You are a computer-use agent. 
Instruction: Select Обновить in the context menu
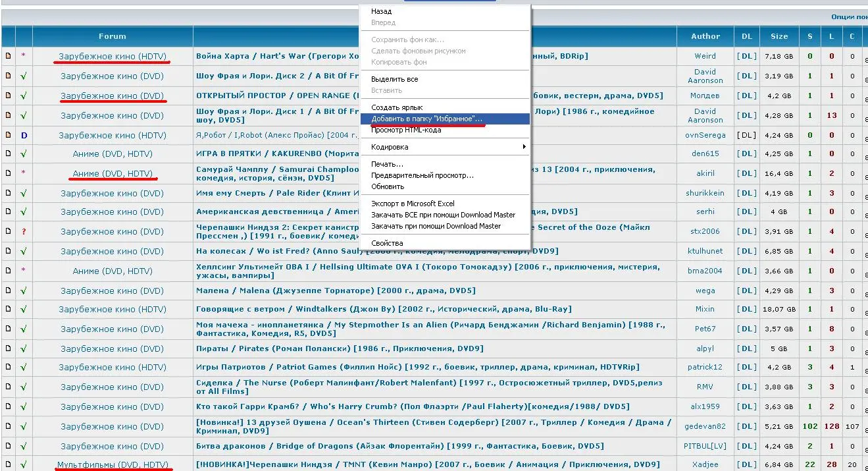click(388, 186)
